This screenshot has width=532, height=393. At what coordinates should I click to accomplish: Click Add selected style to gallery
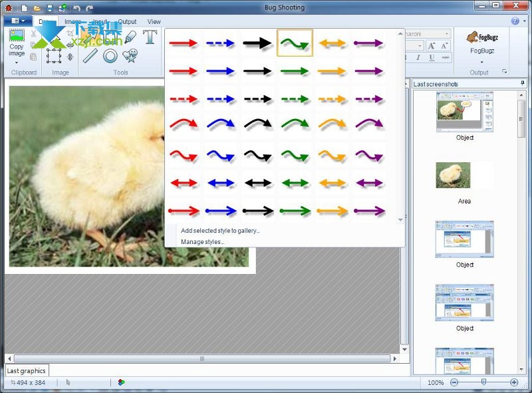(x=220, y=231)
